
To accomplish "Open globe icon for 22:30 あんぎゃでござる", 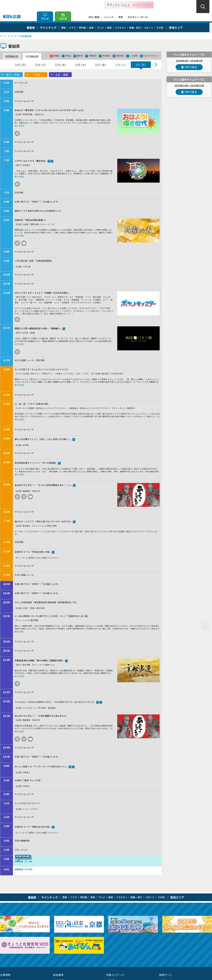I will click(x=17, y=739).
